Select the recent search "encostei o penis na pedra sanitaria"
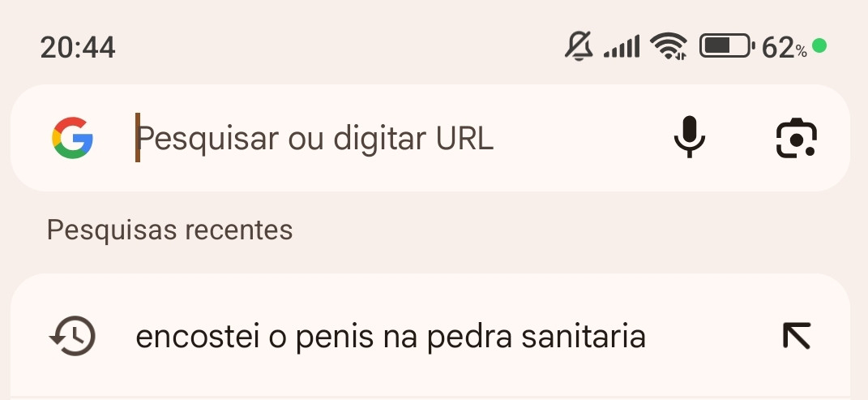 pos(391,336)
